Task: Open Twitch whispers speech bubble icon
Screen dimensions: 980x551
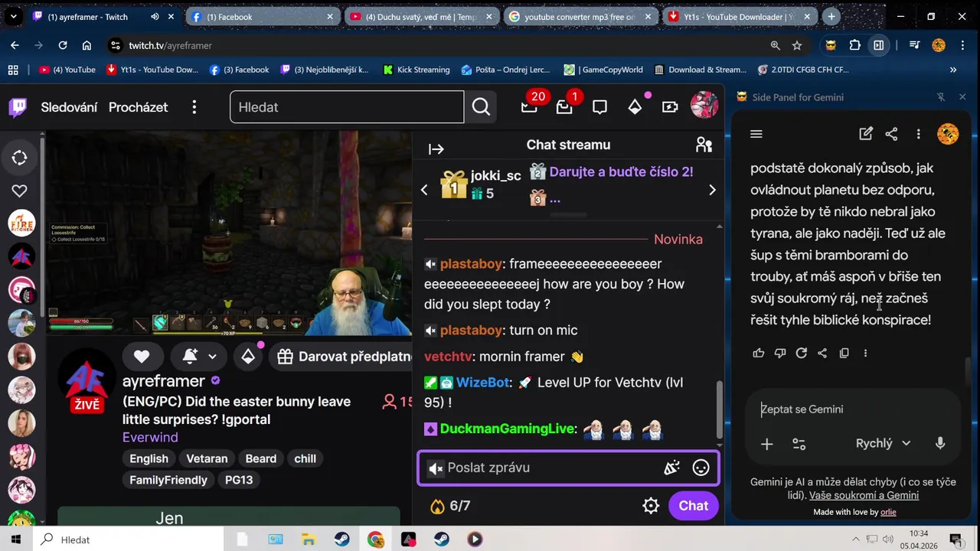Action: click(599, 107)
